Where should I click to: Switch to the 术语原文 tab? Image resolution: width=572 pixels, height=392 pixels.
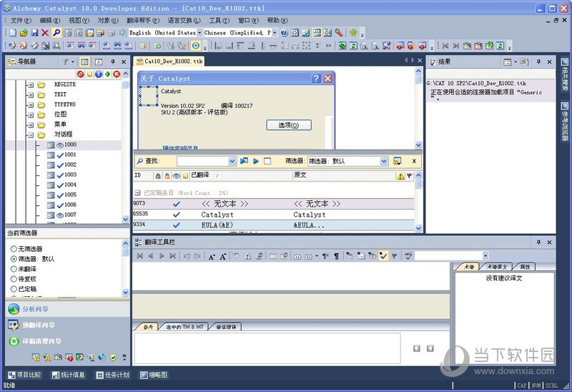tap(497, 267)
